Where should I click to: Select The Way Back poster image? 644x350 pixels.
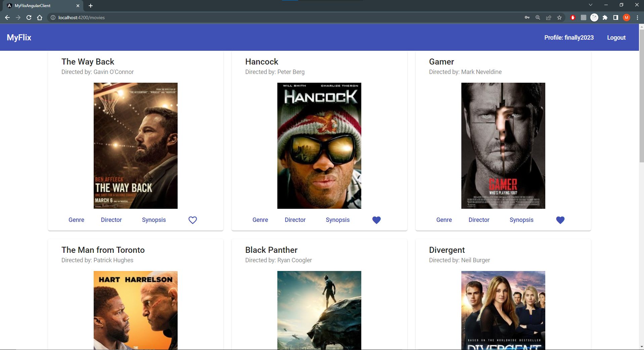136,146
